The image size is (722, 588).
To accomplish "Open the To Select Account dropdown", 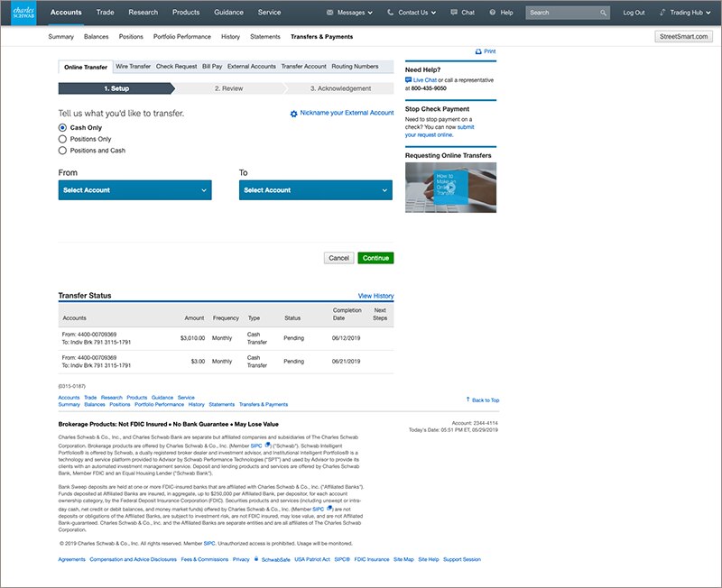I will (316, 190).
